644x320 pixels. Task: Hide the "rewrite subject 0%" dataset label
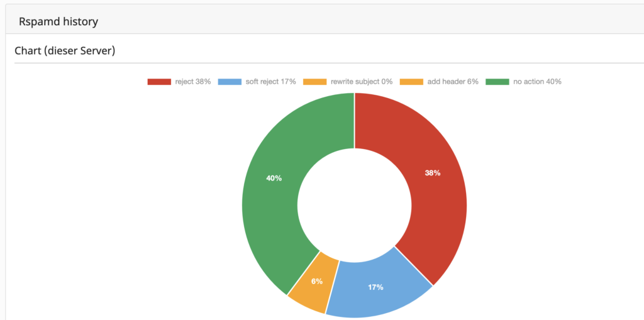pos(361,82)
